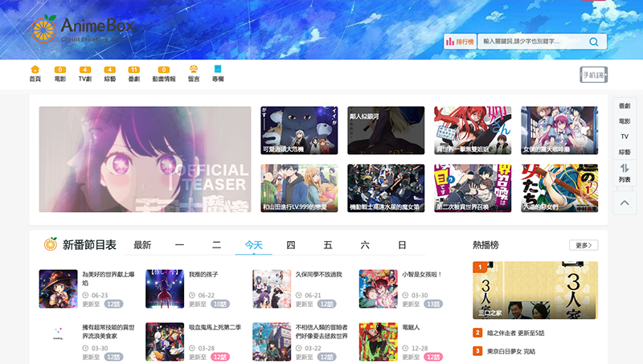The width and height of the screenshot is (643, 364).
Task: Open the 留言 message board icon
Action: pos(194,69)
